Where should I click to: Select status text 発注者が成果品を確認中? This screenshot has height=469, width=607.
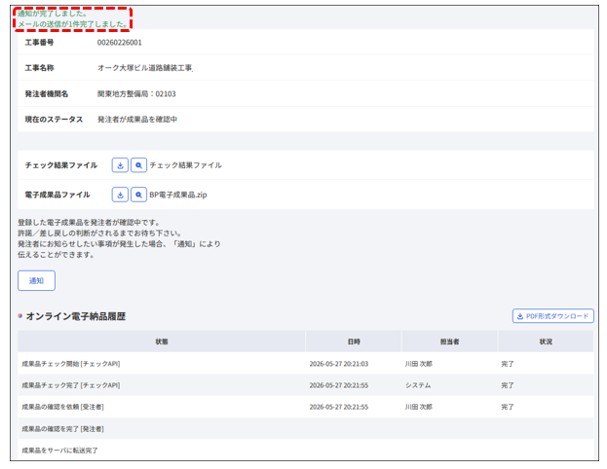point(137,120)
